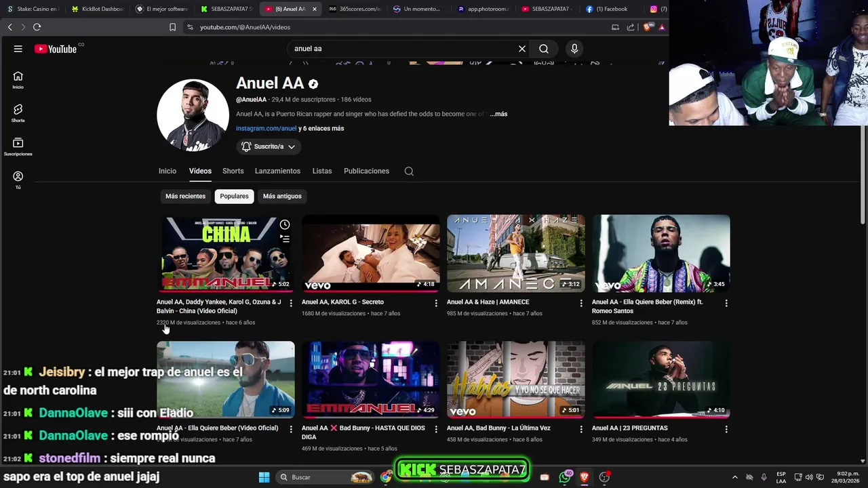The height and width of the screenshot is (488, 868).
Task: Activate voice search microphone
Action: (x=574, y=49)
